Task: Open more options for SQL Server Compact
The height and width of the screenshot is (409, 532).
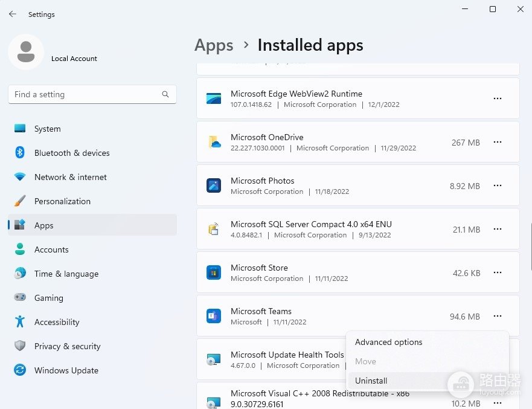Action: 498,229
